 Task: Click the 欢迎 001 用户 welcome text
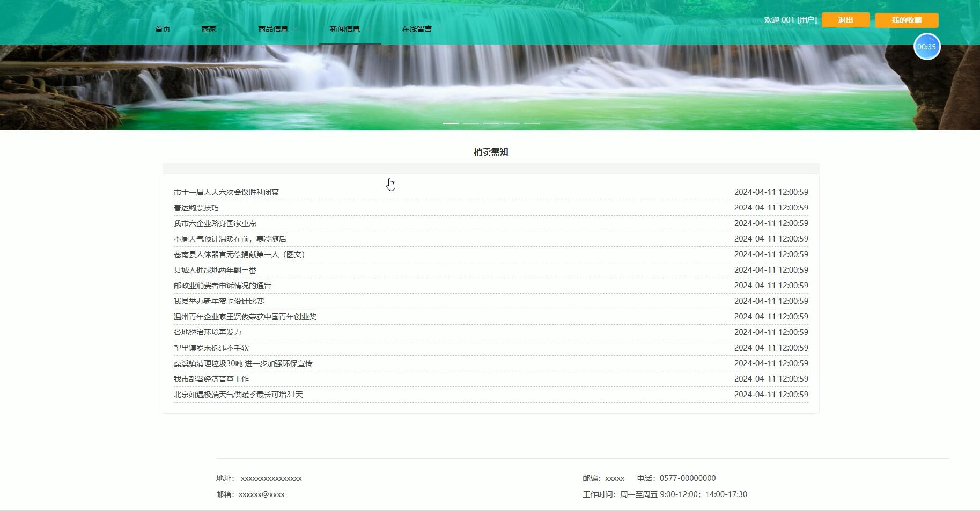pos(789,20)
